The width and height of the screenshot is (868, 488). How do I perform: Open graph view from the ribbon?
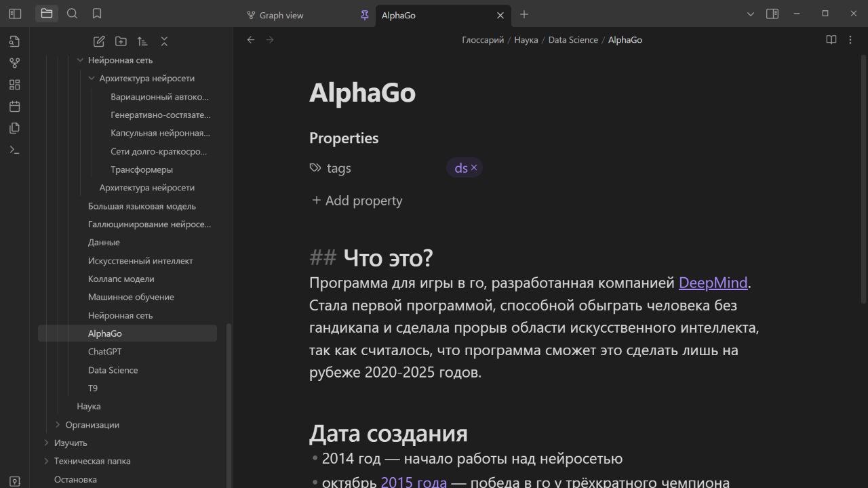click(15, 63)
